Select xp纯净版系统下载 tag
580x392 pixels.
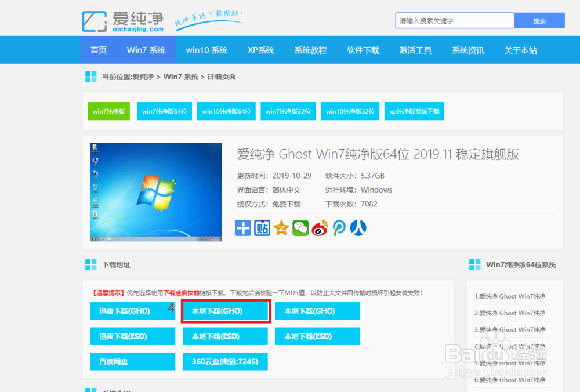point(414,111)
